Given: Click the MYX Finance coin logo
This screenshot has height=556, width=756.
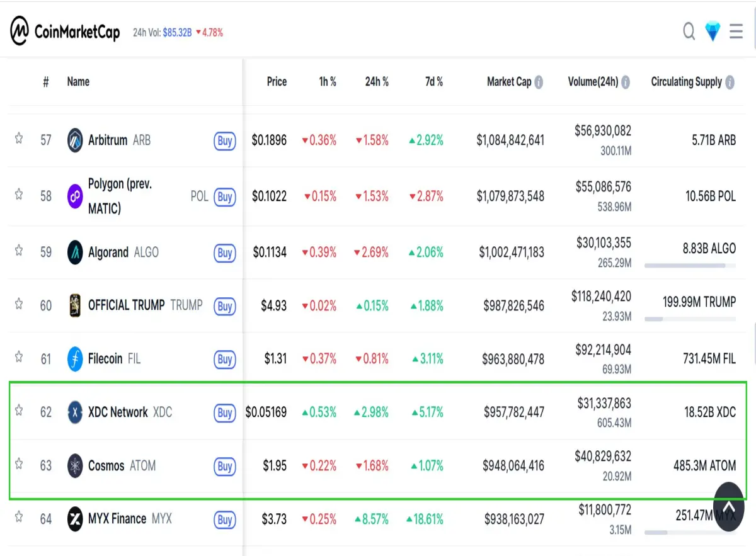Looking at the screenshot, I should pyautogui.click(x=75, y=519).
